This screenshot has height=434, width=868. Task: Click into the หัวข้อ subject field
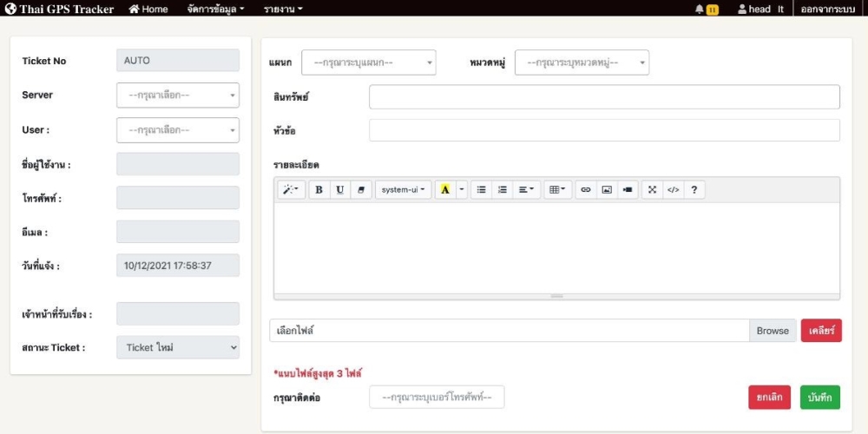(x=604, y=130)
